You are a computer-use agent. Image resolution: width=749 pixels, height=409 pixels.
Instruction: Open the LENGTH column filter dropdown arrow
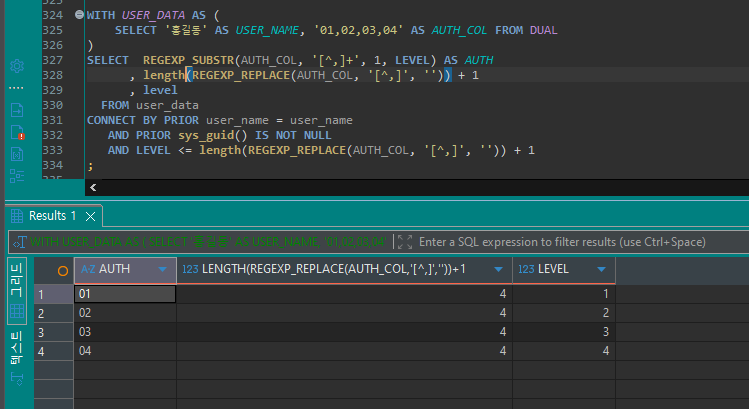pyautogui.click(x=499, y=270)
